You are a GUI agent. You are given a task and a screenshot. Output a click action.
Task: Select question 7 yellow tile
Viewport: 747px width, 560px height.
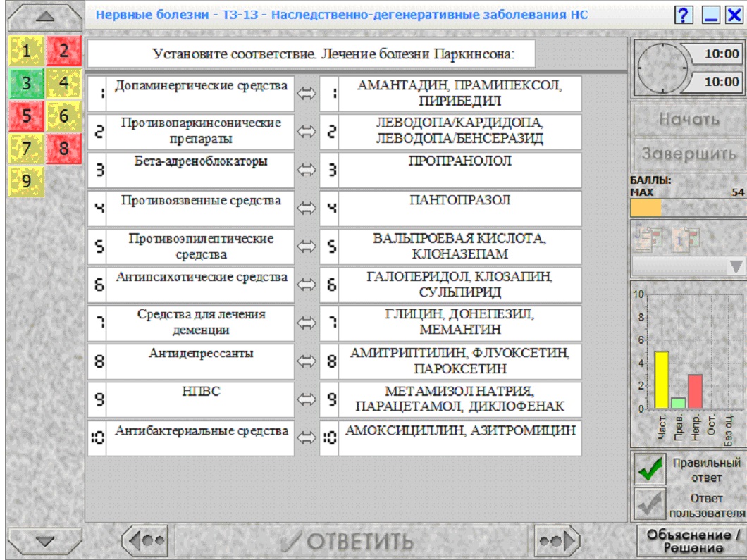point(26,149)
